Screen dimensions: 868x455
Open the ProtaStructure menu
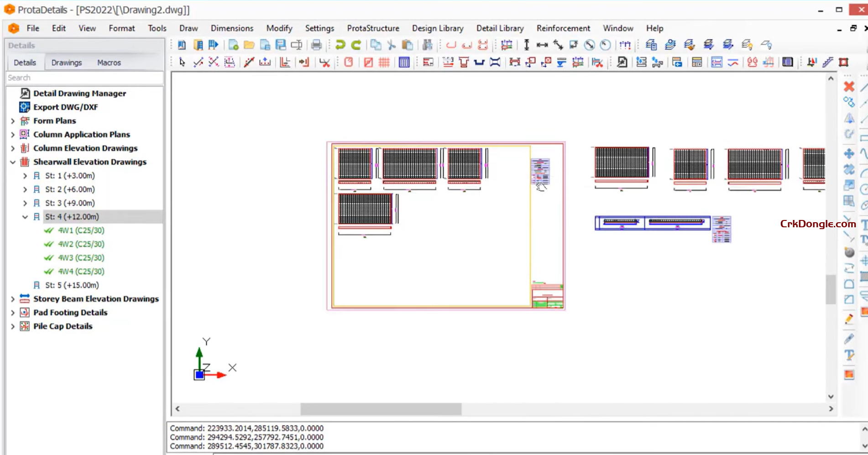[x=373, y=28]
